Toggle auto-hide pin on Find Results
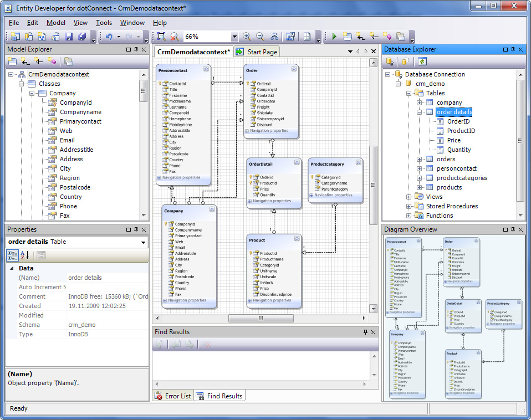The height and width of the screenshot is (420, 531). (365, 332)
